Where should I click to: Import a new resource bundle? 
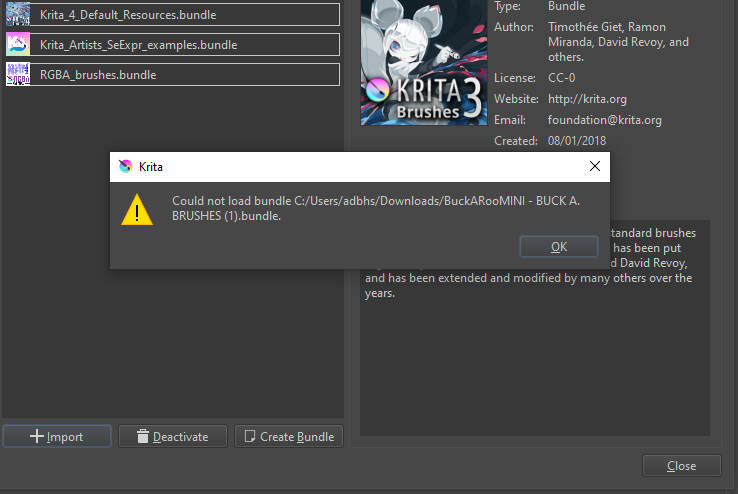57,436
